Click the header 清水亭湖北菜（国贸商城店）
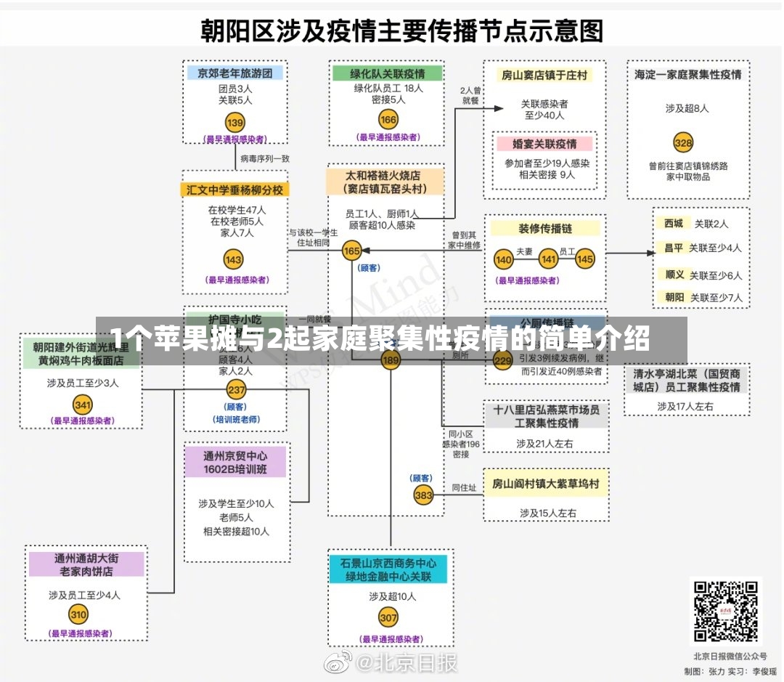The image size is (784, 682). 687,381
